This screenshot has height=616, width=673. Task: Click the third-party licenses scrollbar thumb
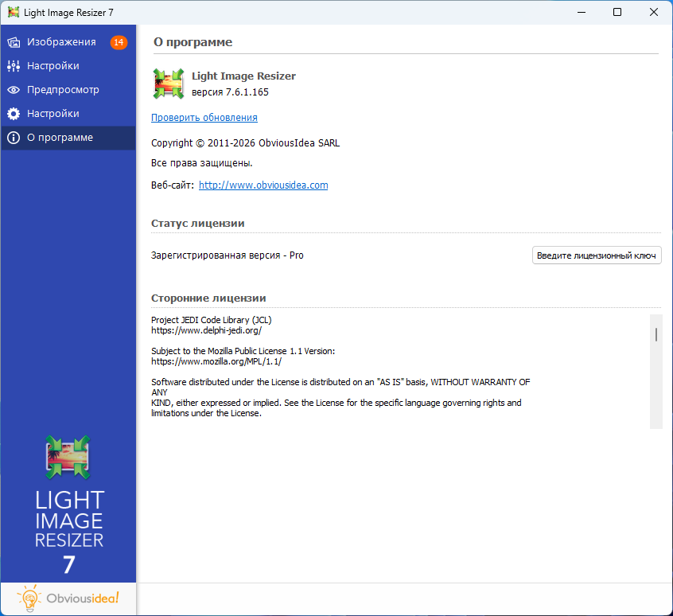(x=656, y=334)
